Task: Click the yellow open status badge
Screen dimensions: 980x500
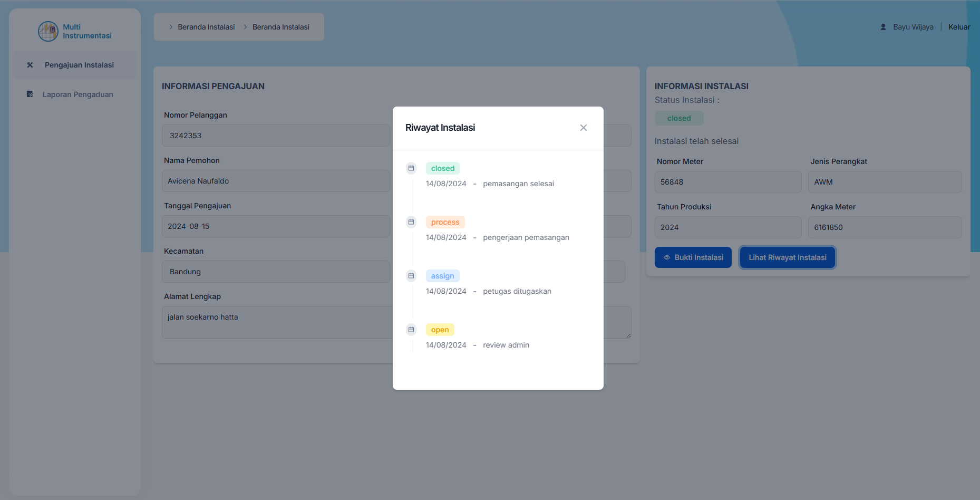Action: pos(440,330)
